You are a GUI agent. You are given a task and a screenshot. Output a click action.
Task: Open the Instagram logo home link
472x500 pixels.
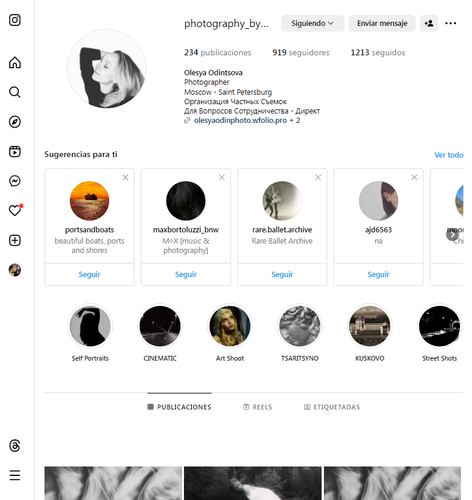[x=15, y=20]
